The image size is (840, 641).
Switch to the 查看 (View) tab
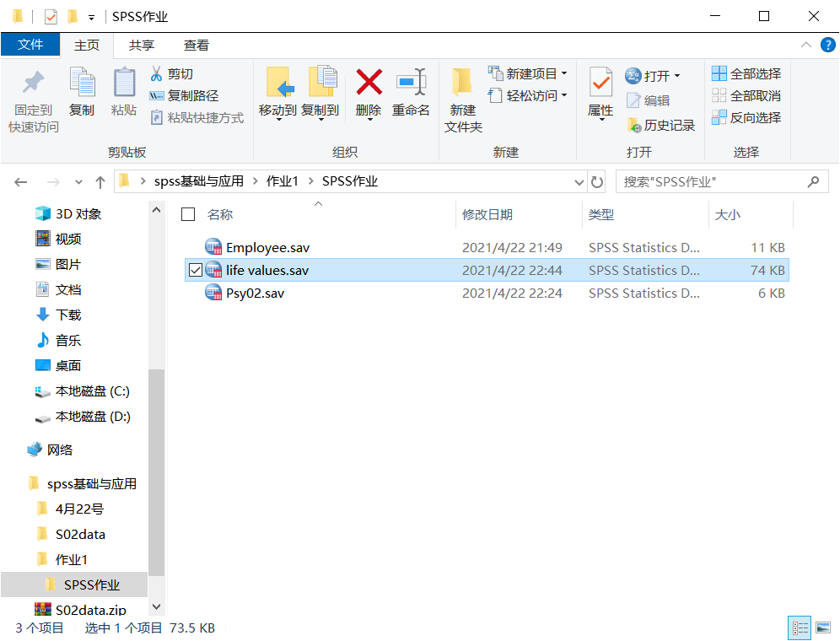pos(196,46)
